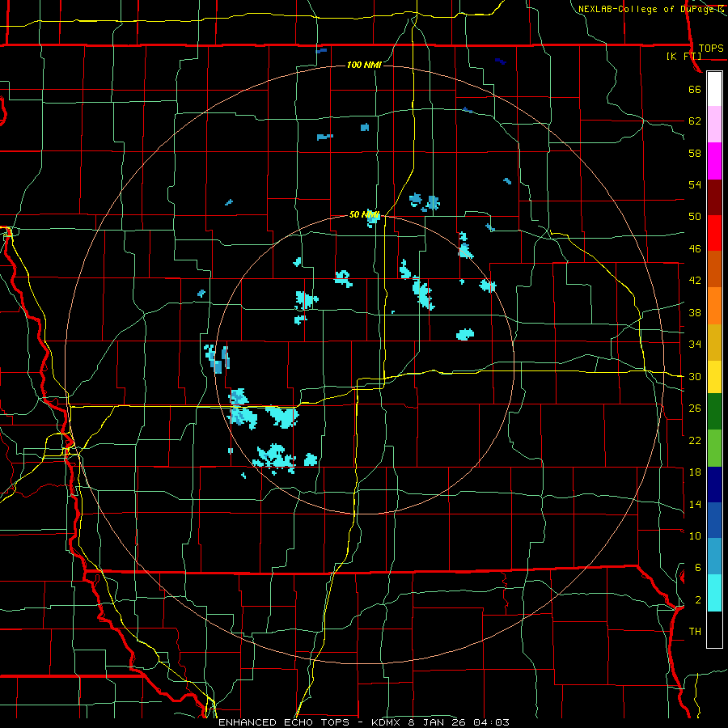Click the gold legend swatch
The height and width of the screenshot is (728, 728).
tap(714, 342)
